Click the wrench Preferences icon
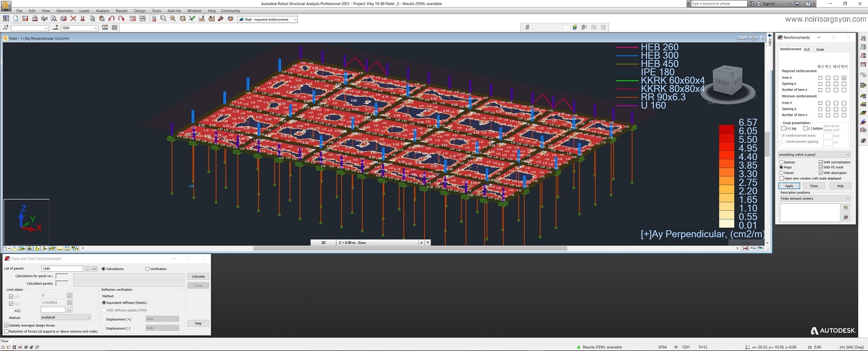The image size is (868, 351). (221, 19)
